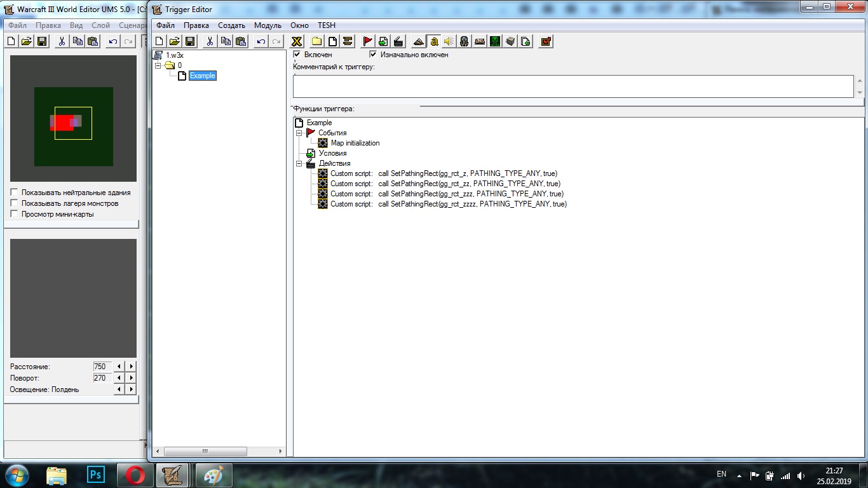Screen dimensions: 868x488
Task: Increase "Расстояние" with right arrow
Action: coord(131,367)
